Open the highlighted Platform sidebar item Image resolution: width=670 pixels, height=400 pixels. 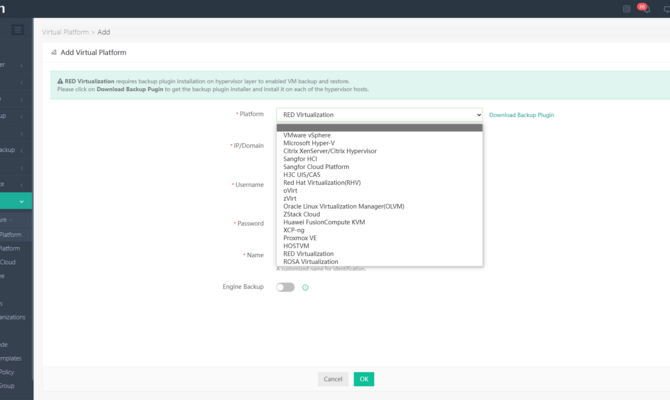[x=11, y=235]
